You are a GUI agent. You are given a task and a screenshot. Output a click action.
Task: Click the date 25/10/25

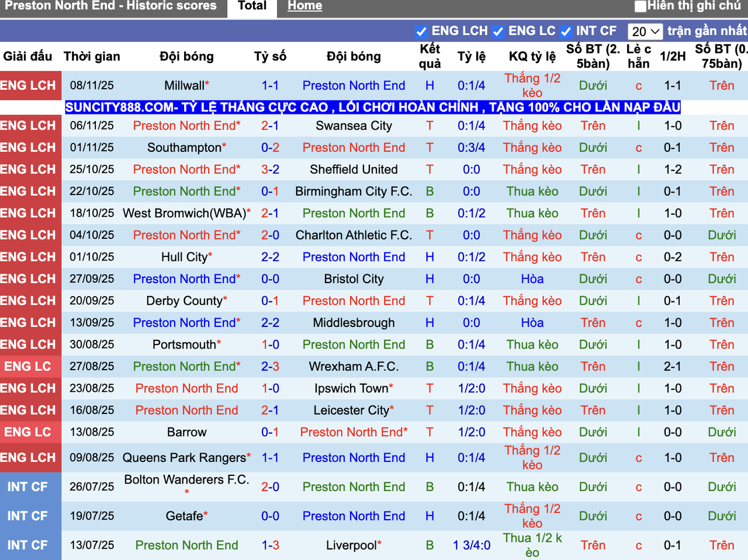pyautogui.click(x=92, y=169)
